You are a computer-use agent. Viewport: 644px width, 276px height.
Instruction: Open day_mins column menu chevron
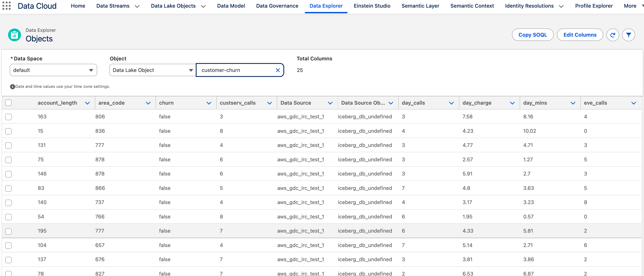[x=573, y=103]
